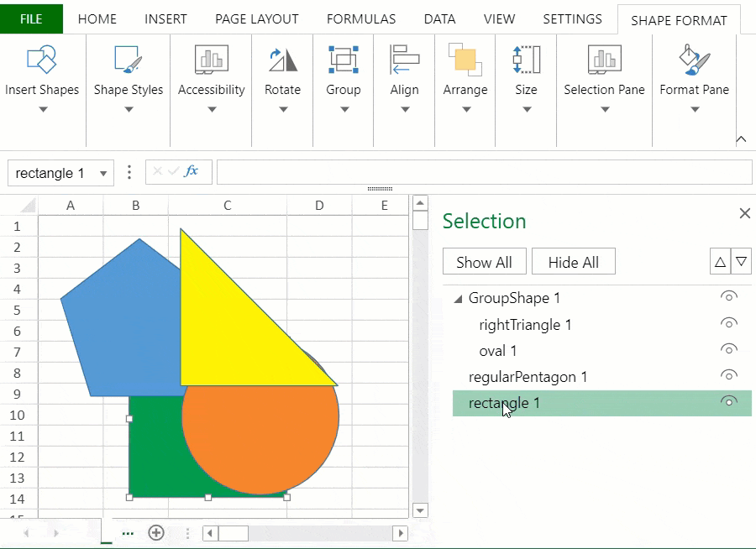Toggle visibility of rightTriangle 1

729,323
